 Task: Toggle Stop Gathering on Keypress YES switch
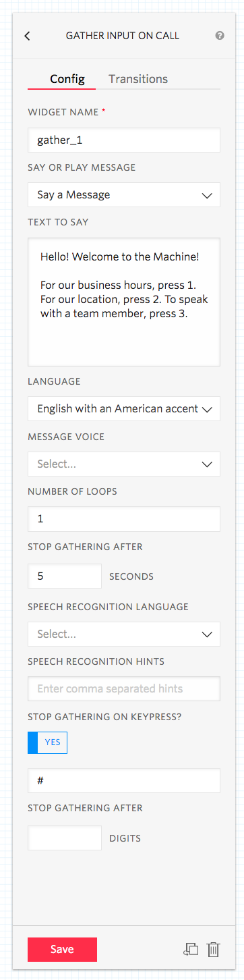point(47,742)
